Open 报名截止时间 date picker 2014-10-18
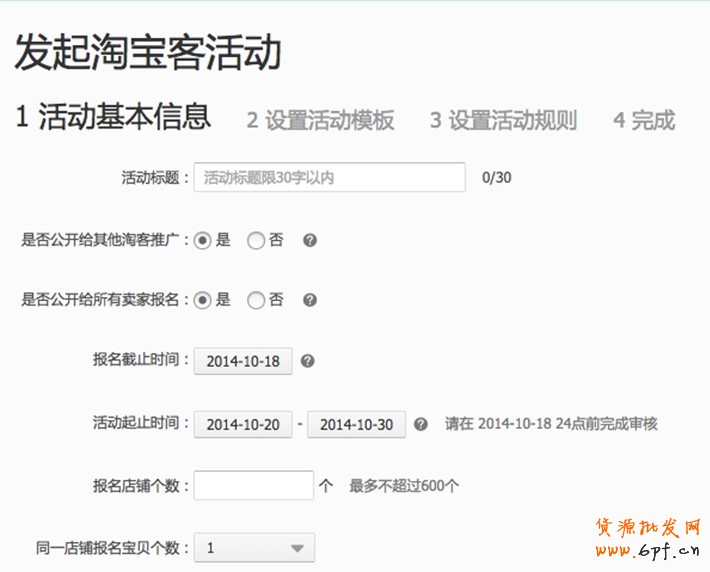This screenshot has height=572, width=710. coord(243,361)
